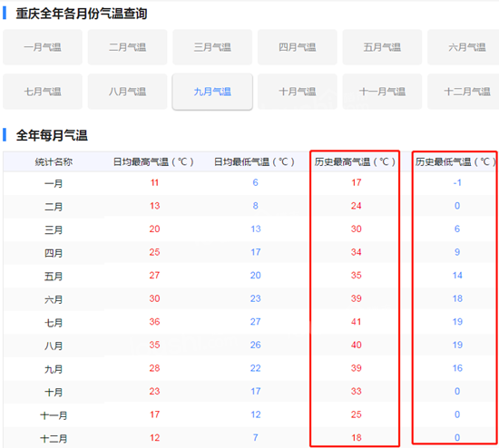Viewport: 499px width, 448px height.
Task: Click July's average low value 27
Action: tap(255, 322)
